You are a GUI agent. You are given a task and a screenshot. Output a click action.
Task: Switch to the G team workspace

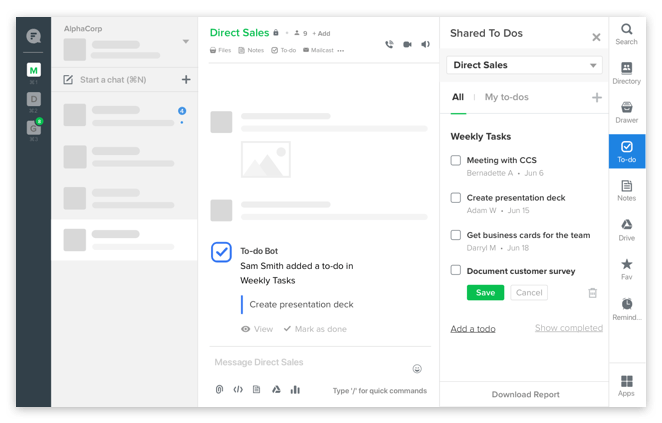[x=33, y=128]
